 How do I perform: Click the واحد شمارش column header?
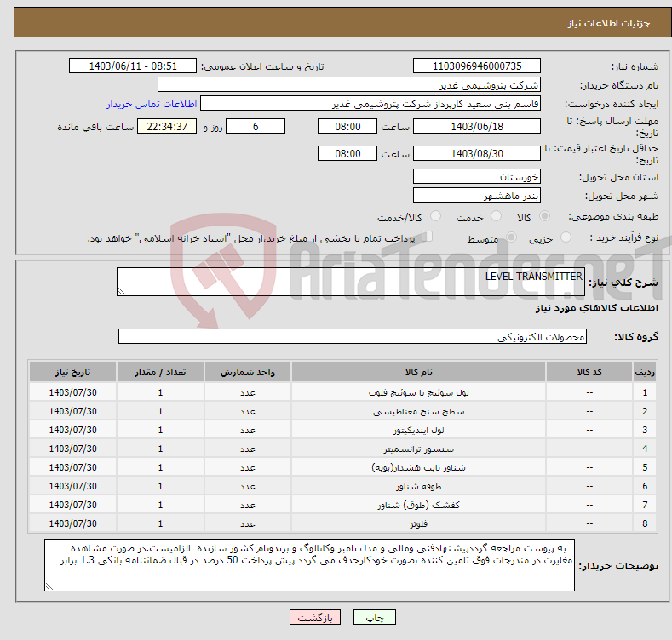[x=248, y=372]
